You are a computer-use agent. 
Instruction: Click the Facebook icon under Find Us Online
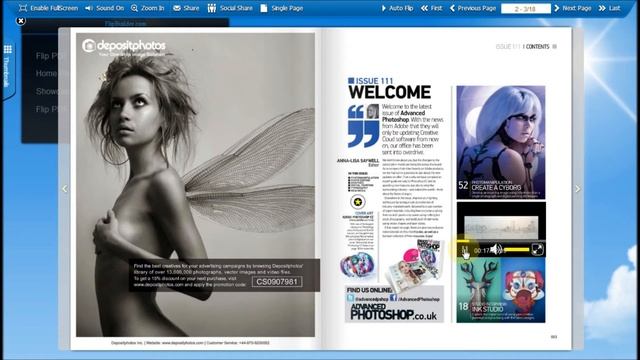pos(393,298)
